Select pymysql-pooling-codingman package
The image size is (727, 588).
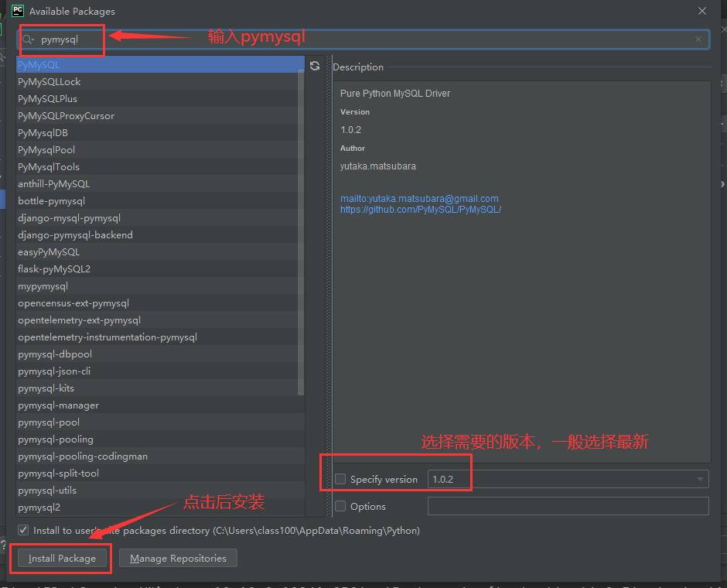pos(160,456)
